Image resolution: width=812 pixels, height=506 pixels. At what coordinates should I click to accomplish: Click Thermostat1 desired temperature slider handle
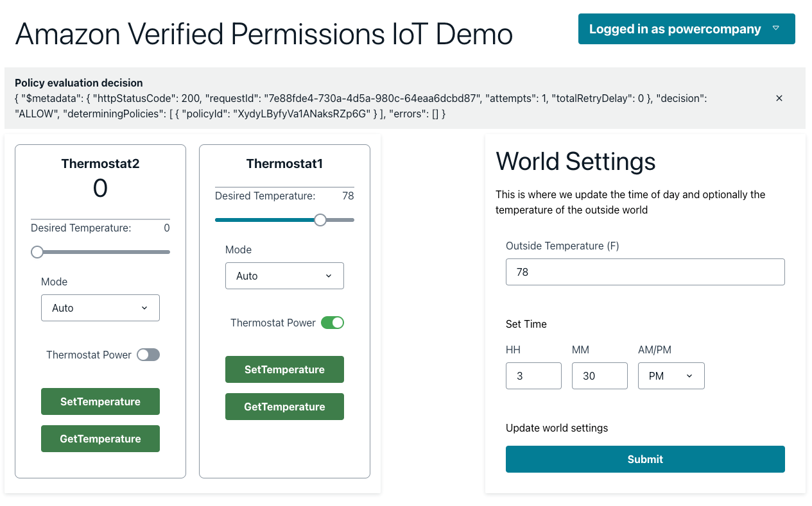tap(320, 220)
